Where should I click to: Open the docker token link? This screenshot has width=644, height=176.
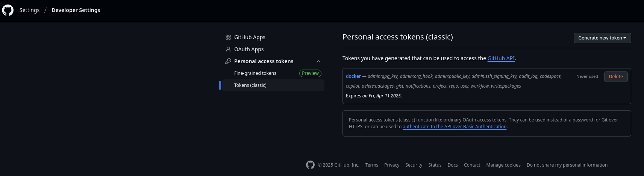click(x=353, y=76)
